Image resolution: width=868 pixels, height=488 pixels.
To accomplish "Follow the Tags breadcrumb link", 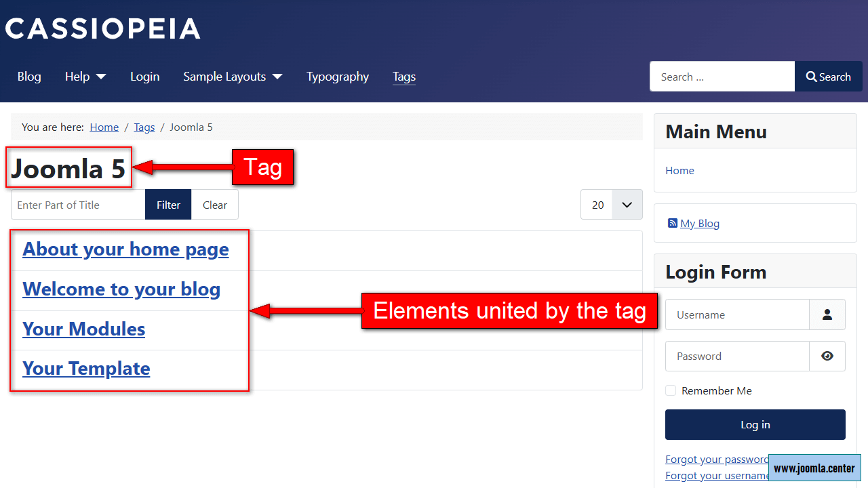I will click(144, 127).
